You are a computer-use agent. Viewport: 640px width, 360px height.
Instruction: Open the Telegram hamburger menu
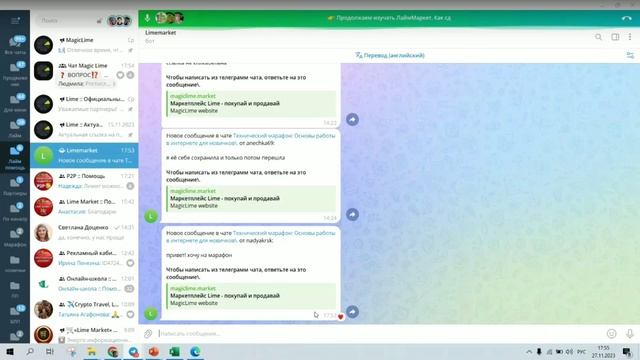tap(15, 20)
